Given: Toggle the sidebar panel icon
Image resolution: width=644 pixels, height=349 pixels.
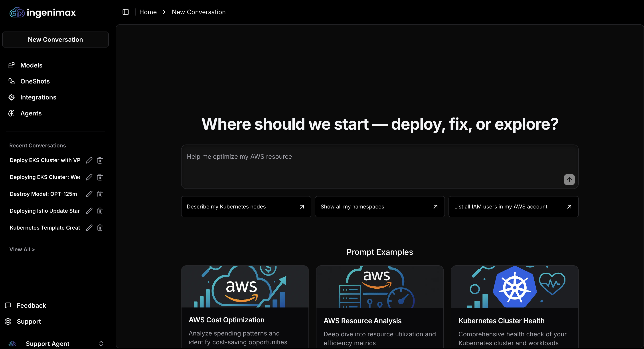Looking at the screenshot, I should click(126, 12).
